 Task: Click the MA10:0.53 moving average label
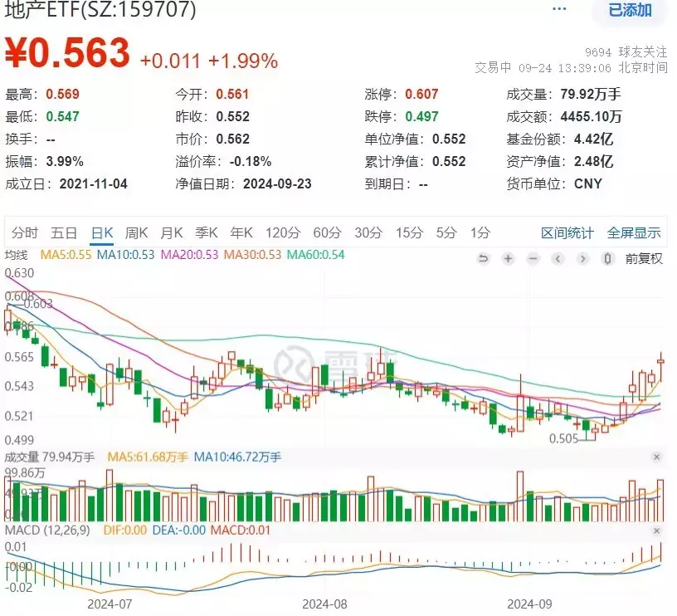(x=125, y=255)
